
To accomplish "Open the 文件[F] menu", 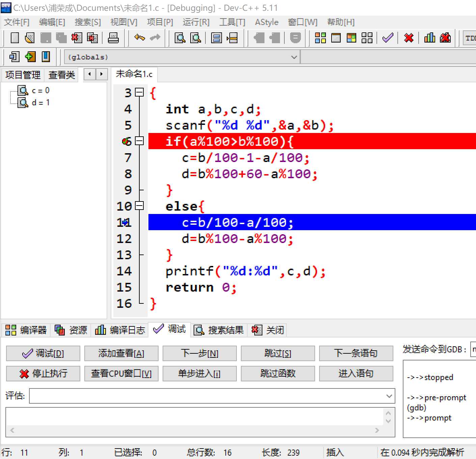I will tap(17, 22).
